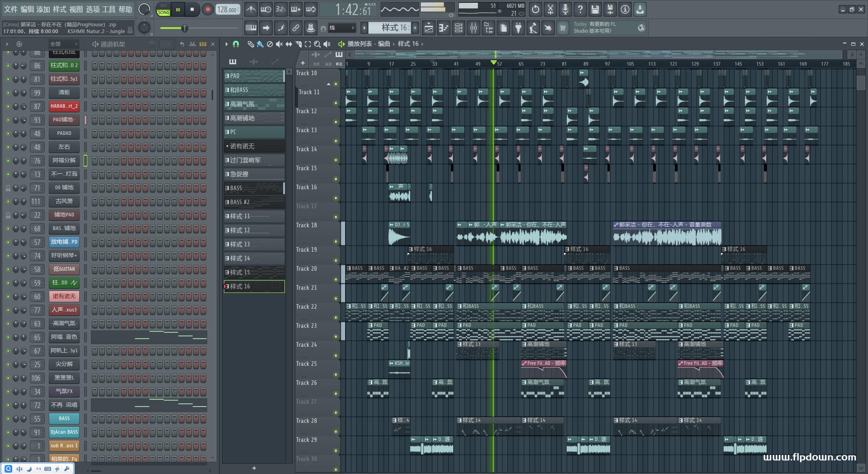Mute Track 18 using its green light
868x474 pixels.
click(x=336, y=241)
